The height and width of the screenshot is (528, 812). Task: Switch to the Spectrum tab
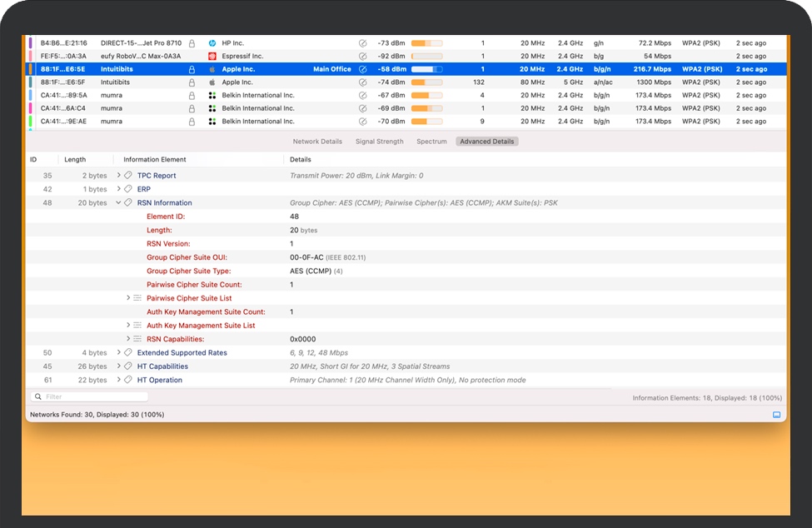coord(431,142)
